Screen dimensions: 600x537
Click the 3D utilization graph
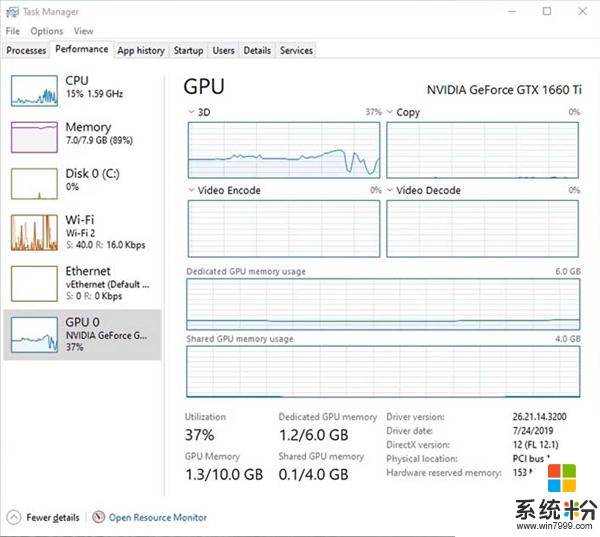284,150
